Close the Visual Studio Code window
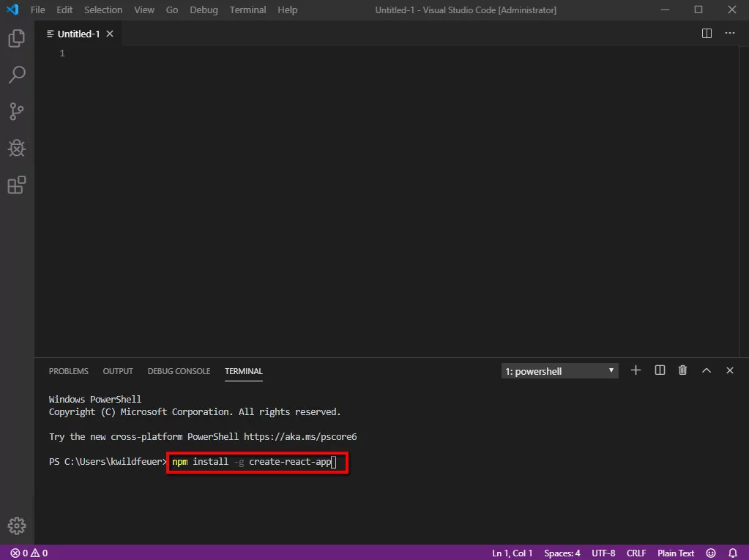 (x=732, y=10)
